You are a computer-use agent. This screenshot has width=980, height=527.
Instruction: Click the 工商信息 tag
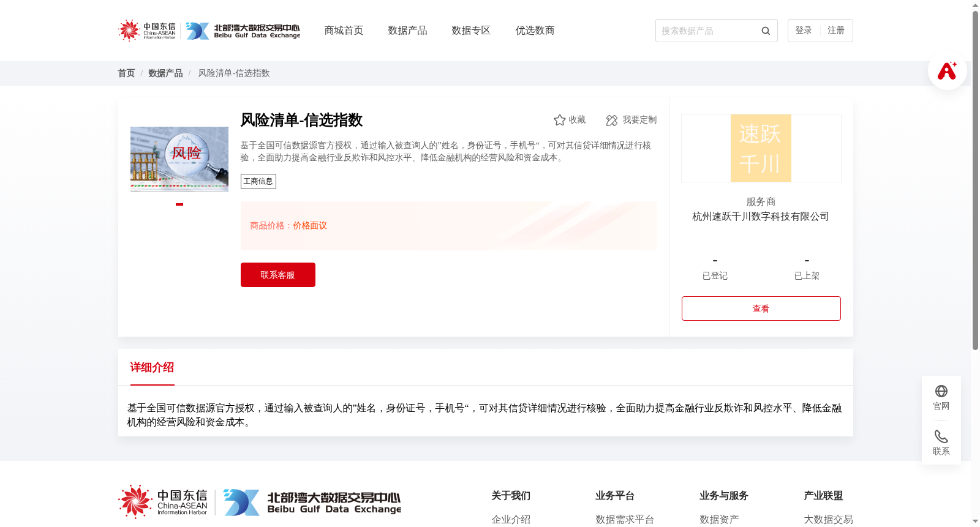(x=258, y=181)
